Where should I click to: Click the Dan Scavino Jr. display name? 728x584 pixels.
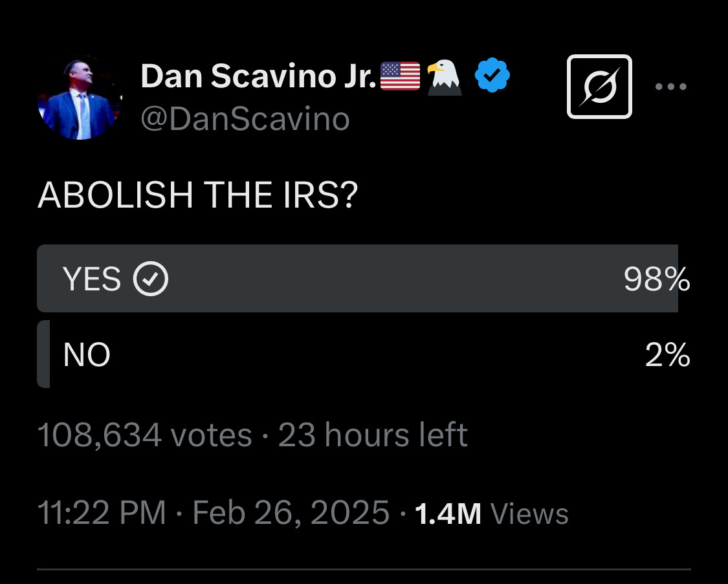point(258,77)
